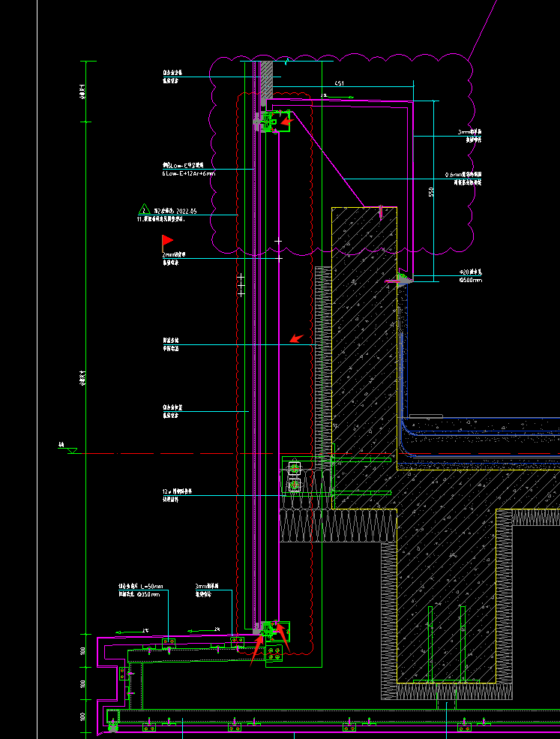560x739 pixels.
Task: Click the @500mm spacing annotation
Action: coord(471,280)
